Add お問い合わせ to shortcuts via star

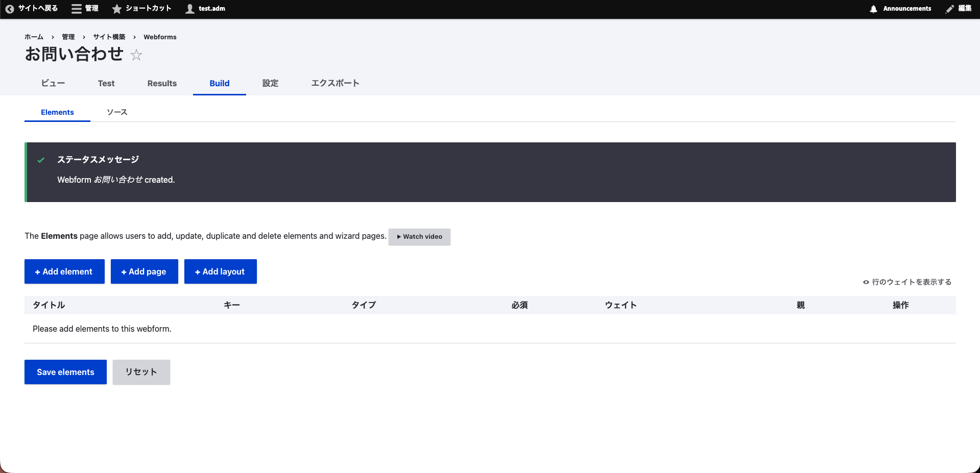coord(136,55)
